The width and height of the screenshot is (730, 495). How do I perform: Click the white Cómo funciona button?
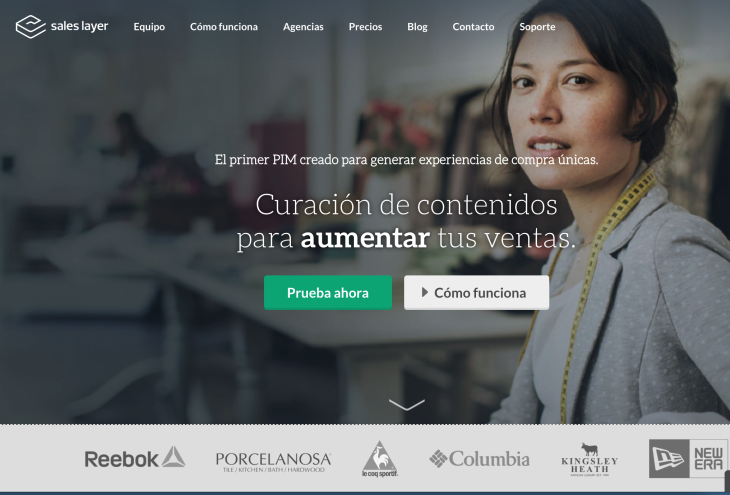click(476, 292)
